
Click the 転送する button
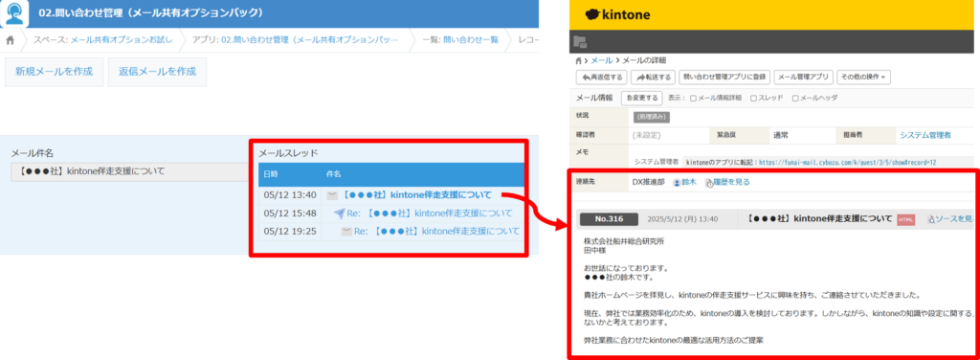click(x=653, y=78)
